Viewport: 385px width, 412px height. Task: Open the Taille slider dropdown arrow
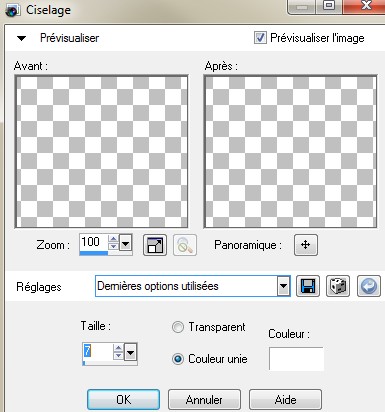130,352
